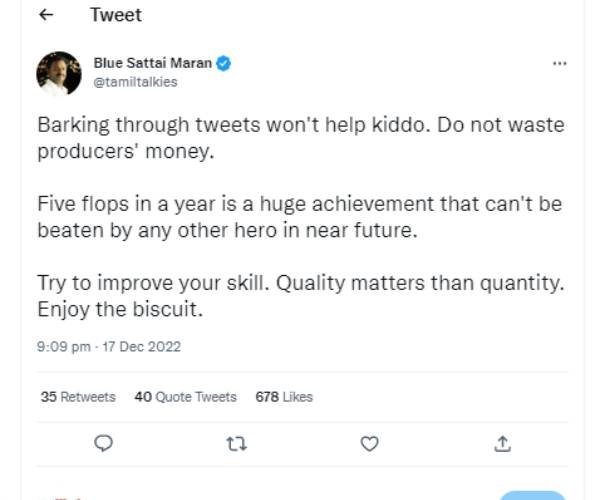Click the Blue Sattai Maran display name

pyautogui.click(x=152, y=63)
